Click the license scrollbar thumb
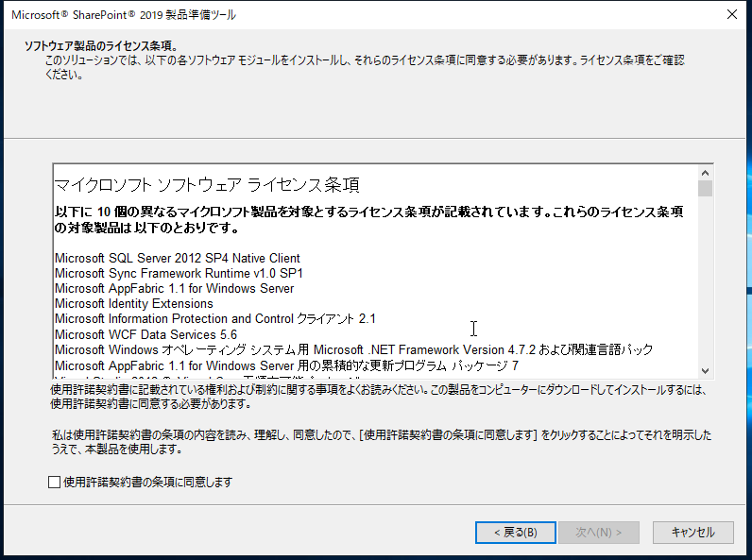Screen dimensions: 752x560 (705, 189)
